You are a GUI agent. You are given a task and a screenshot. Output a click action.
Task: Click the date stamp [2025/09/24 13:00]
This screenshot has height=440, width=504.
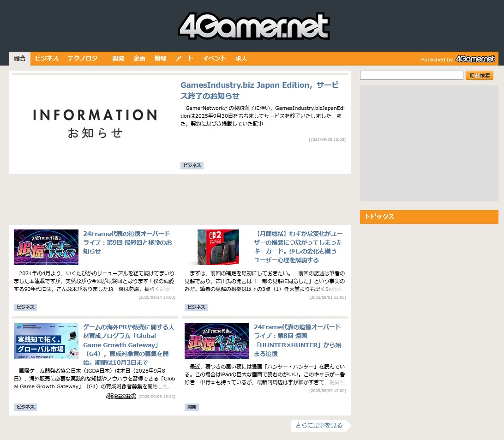[x=157, y=297]
